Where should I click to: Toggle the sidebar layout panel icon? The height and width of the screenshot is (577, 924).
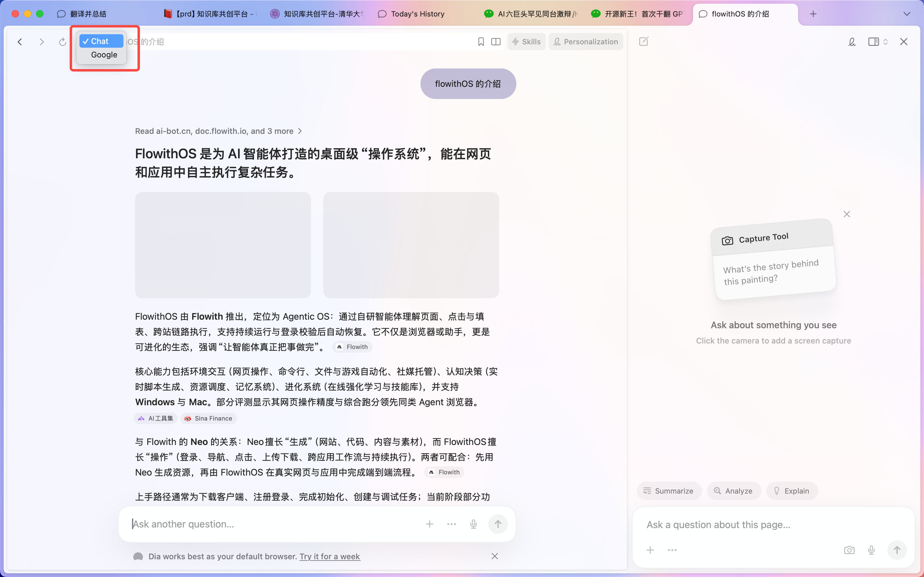coord(873,42)
